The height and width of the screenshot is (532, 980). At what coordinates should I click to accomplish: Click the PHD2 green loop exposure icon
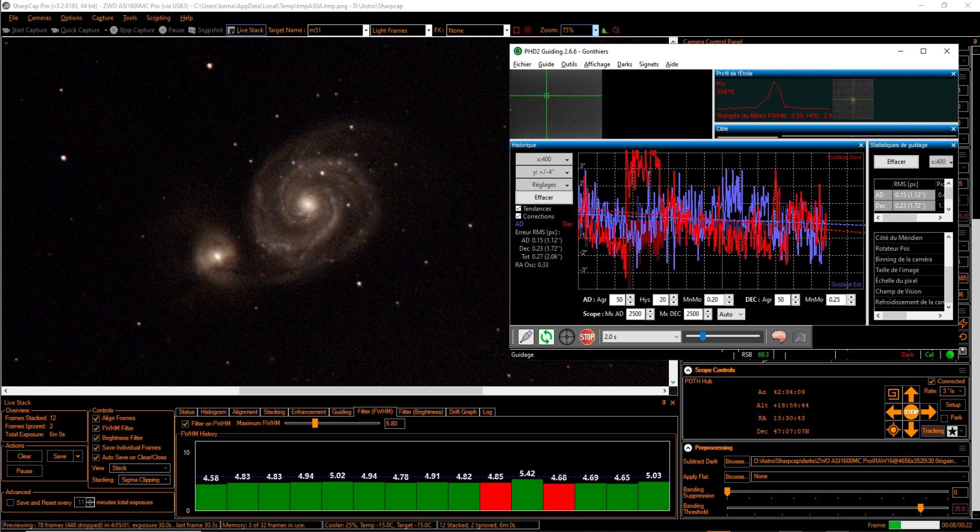tap(546, 337)
